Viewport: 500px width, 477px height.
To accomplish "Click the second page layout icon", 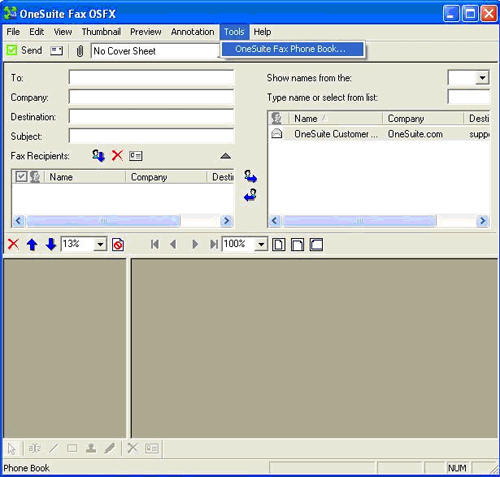I will pos(297,244).
